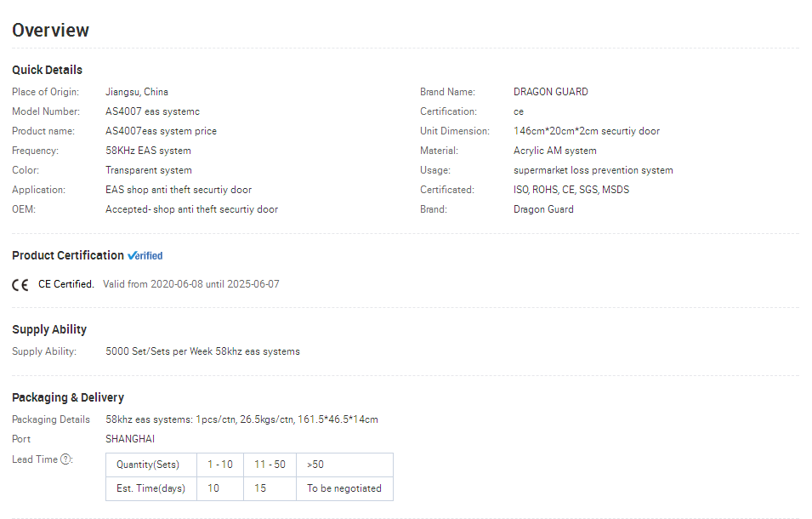Click the 'Packaging Details' label

(x=51, y=419)
